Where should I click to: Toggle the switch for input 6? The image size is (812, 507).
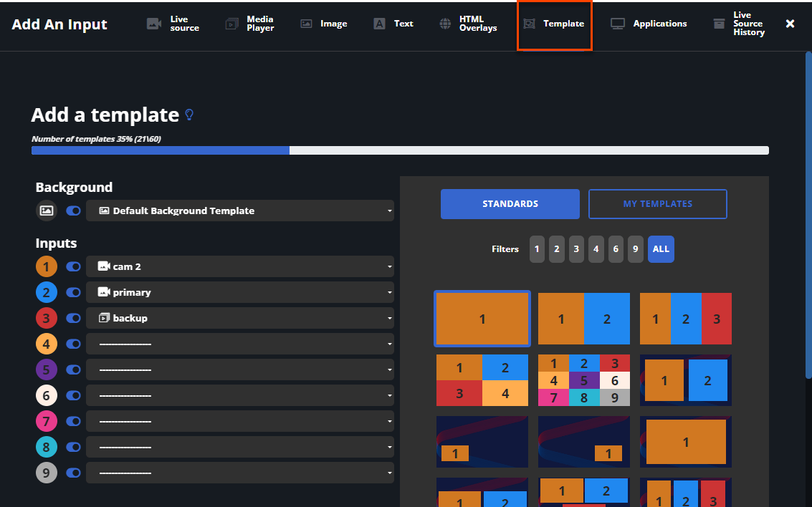[x=74, y=395]
